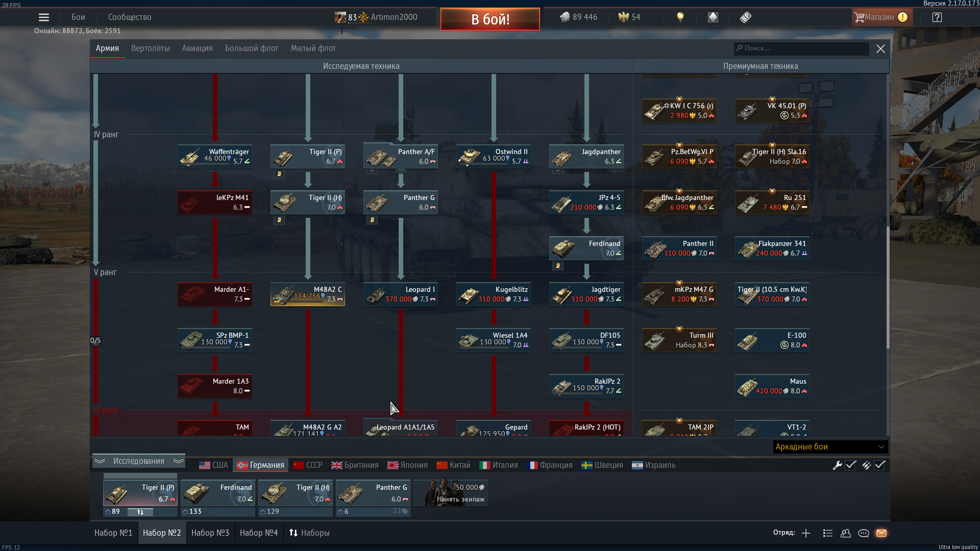Image resolution: width=980 pixels, height=551 pixels.
Task: Collapse the Исследования panel
Action: pos(139,461)
